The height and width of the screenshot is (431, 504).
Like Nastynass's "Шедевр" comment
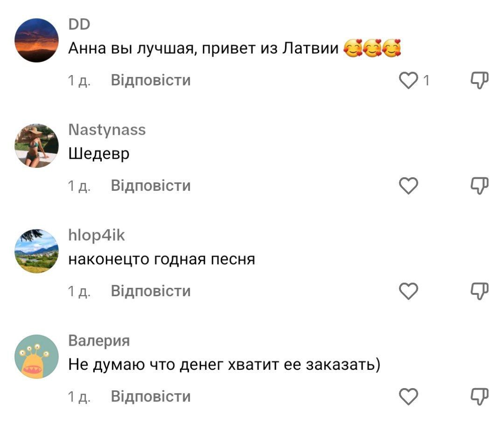tap(408, 186)
